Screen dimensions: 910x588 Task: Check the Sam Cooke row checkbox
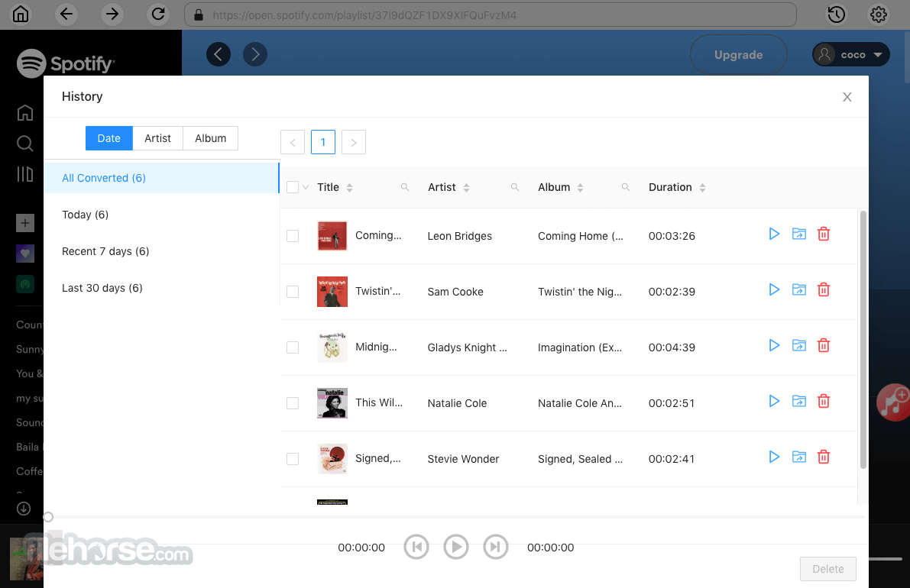click(x=293, y=292)
